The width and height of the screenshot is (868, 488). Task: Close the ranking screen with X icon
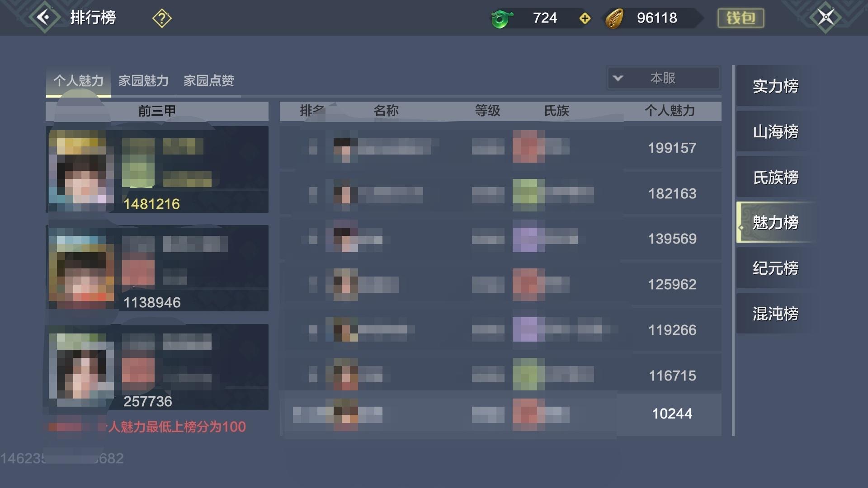826,18
